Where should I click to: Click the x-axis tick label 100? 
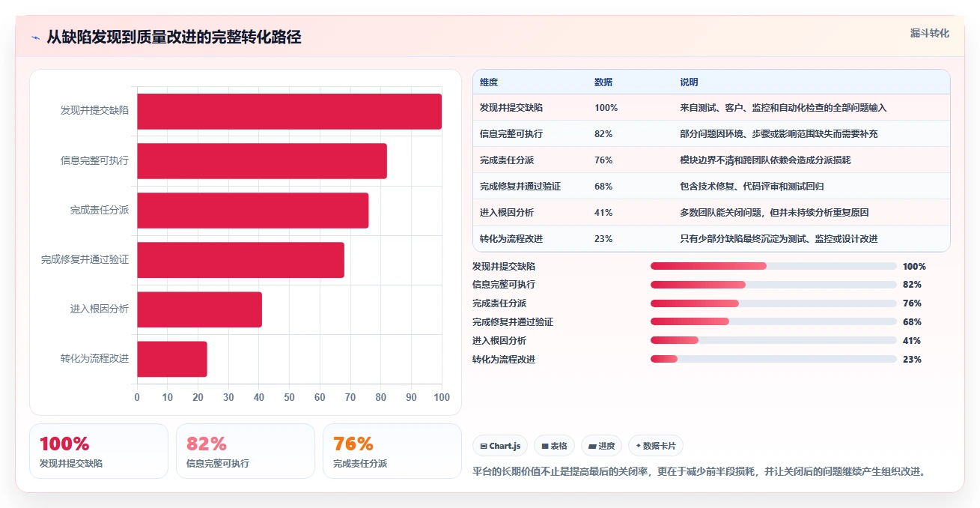[x=442, y=397]
